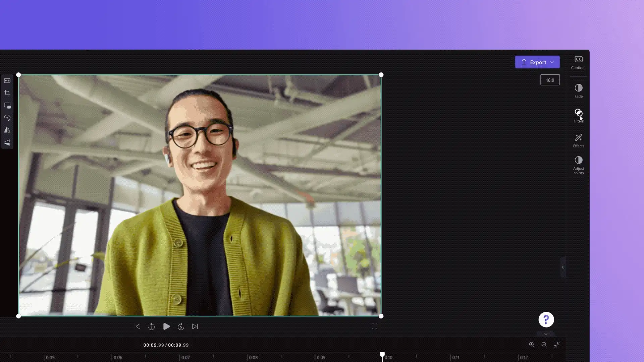Click the 0:05 mark on timeline ruler
Viewport: 644px width, 362px height.
(50, 358)
